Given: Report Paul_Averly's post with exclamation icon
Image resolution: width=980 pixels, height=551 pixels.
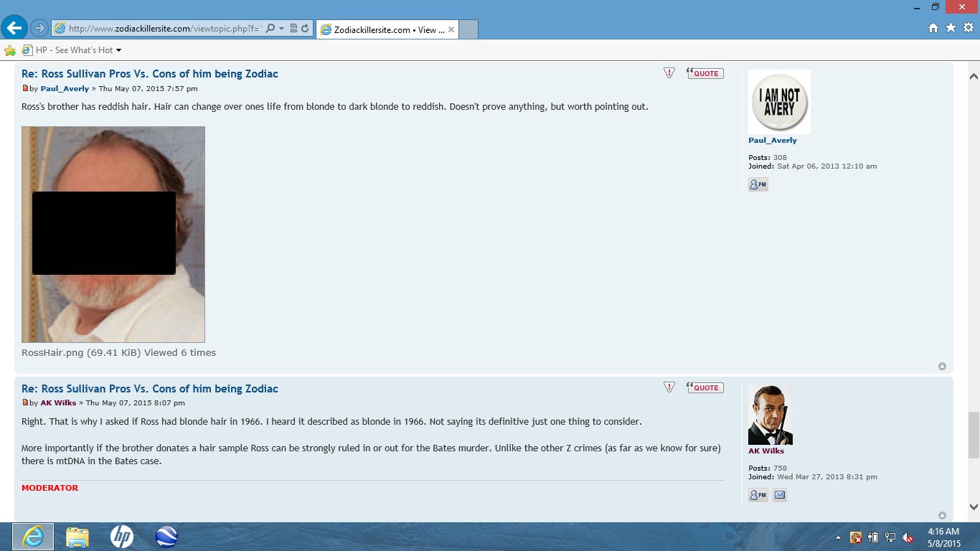Looking at the screenshot, I should [x=669, y=73].
